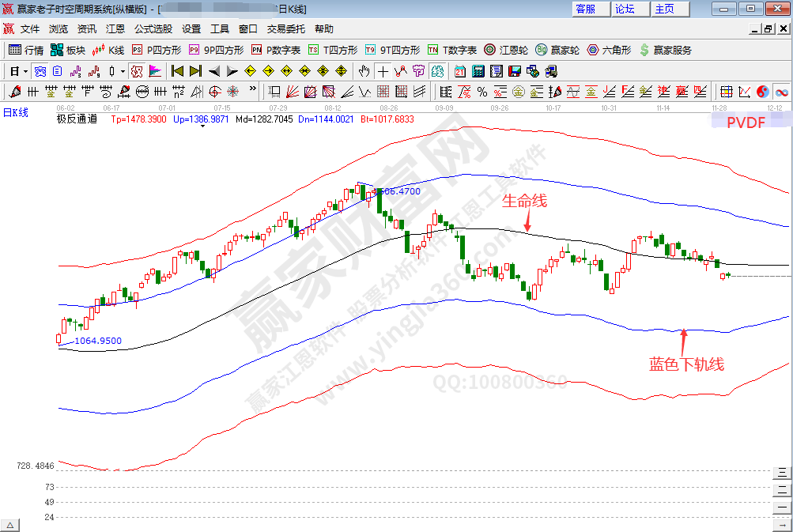Click the red floppy disk save icon
This screenshot has width=793, height=532.
pos(514,71)
